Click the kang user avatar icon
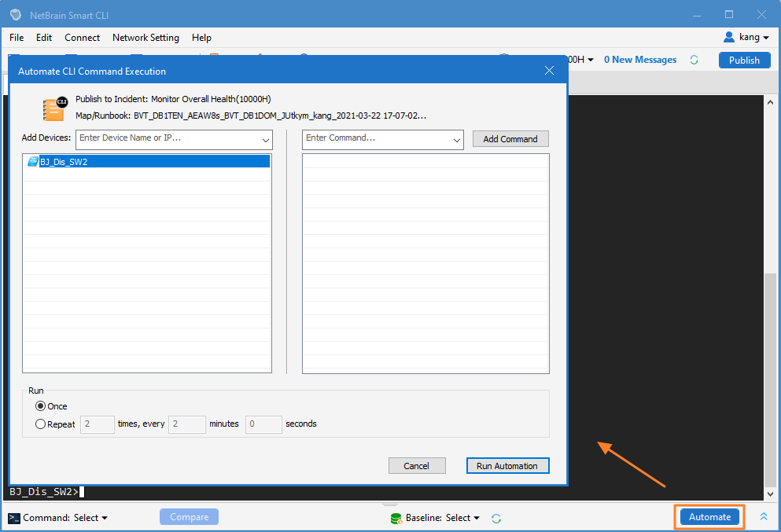The width and height of the screenshot is (781, 532). tap(729, 37)
